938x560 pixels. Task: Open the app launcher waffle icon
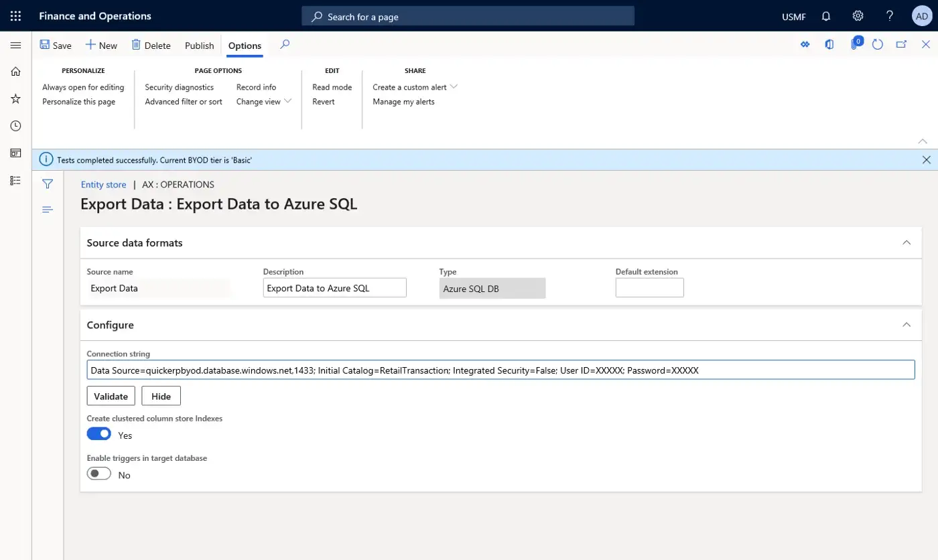[15, 16]
